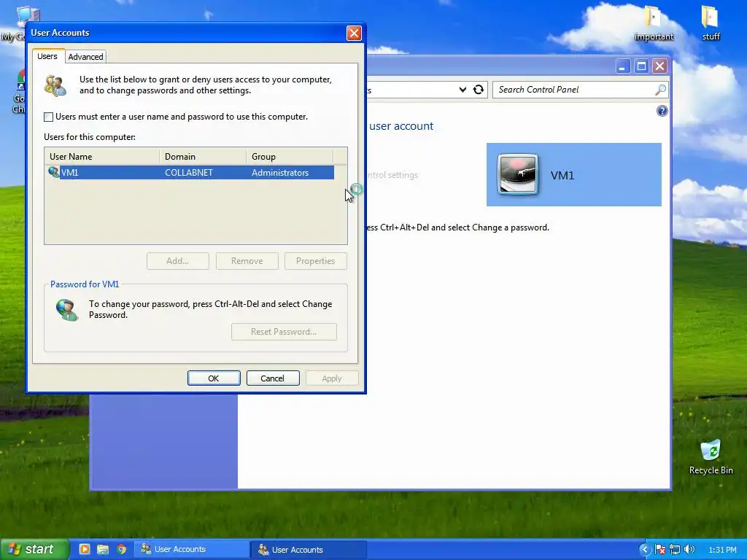
Task: Launch Chrome from quick launch
Action: pos(121,549)
